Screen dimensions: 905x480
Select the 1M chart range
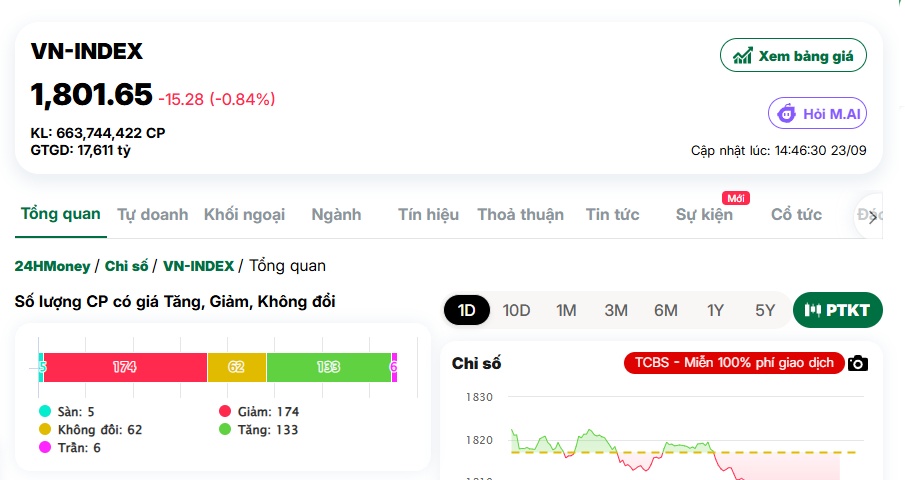(566, 310)
